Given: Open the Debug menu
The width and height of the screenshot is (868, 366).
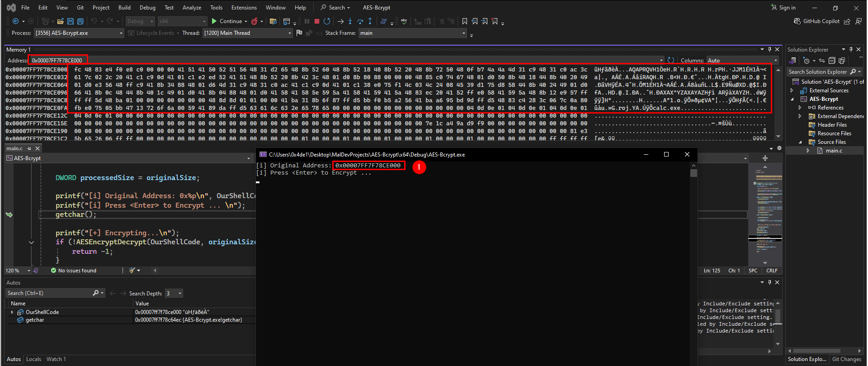Looking at the screenshot, I should point(147,8).
